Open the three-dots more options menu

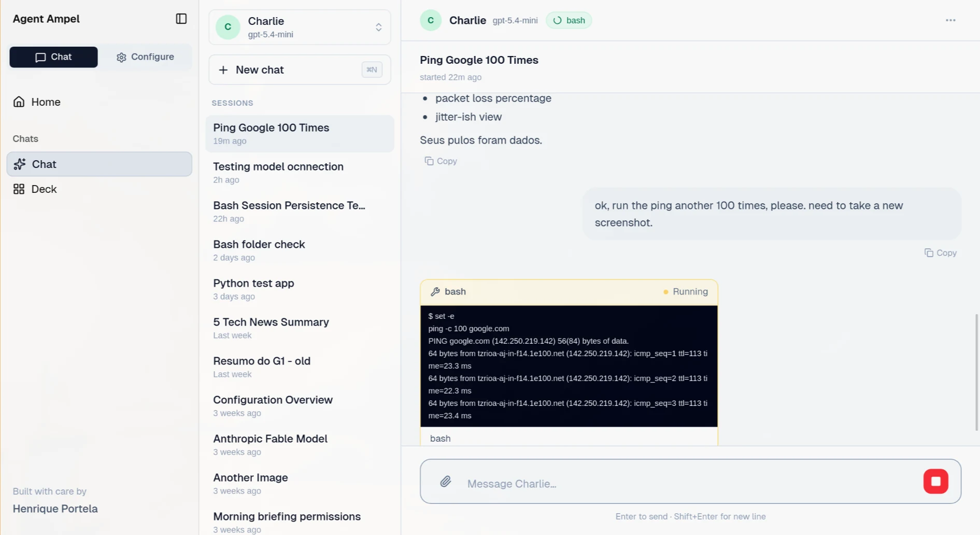[x=950, y=20]
